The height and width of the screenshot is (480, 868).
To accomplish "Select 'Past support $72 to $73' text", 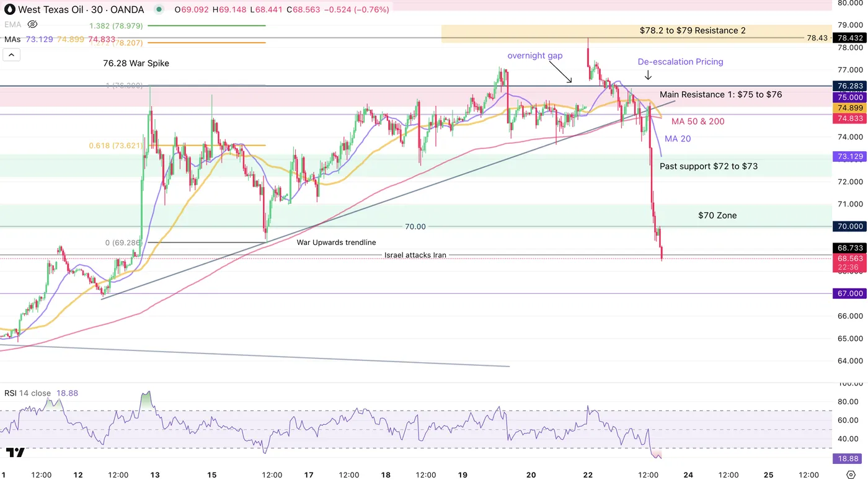I will [709, 166].
